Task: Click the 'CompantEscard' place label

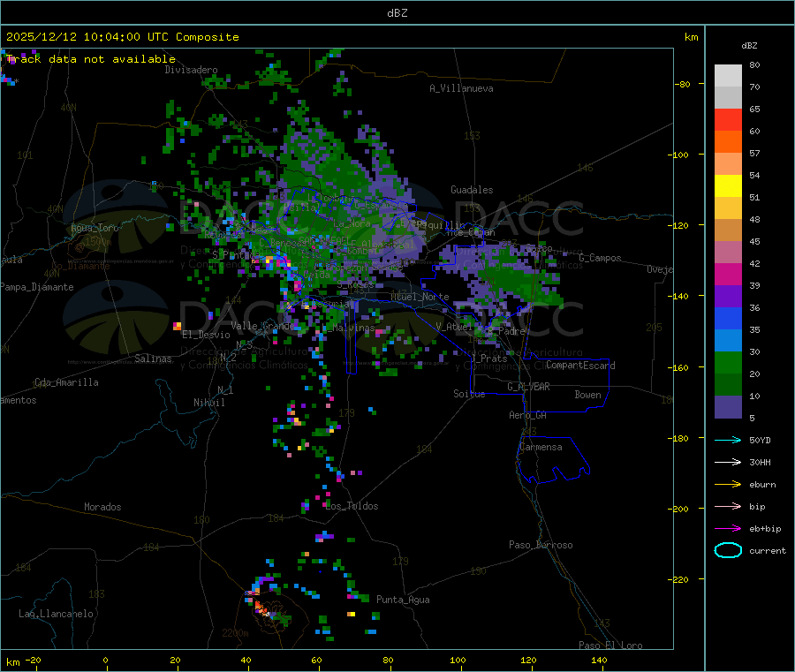Action: click(x=580, y=365)
